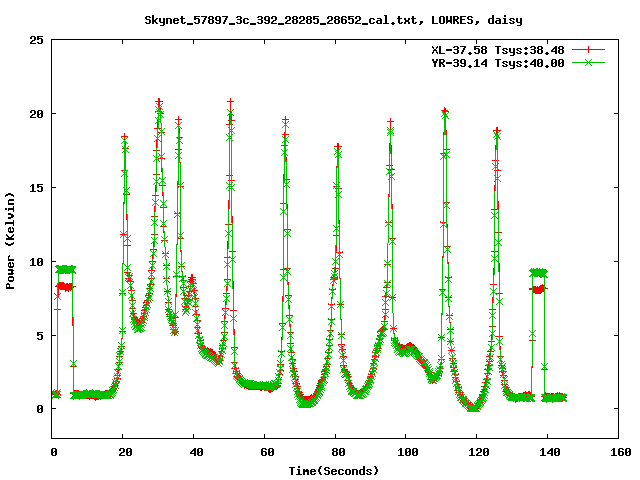Click the peak near 50 seconds
The height and width of the screenshot is (480, 640).
coord(231,102)
